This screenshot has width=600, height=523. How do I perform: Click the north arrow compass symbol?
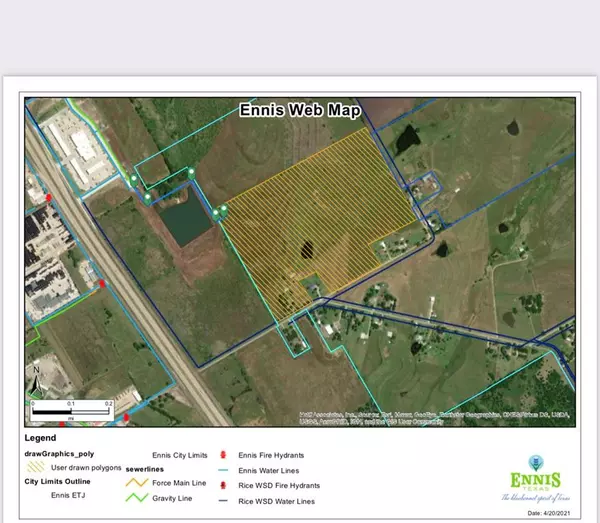click(36, 381)
